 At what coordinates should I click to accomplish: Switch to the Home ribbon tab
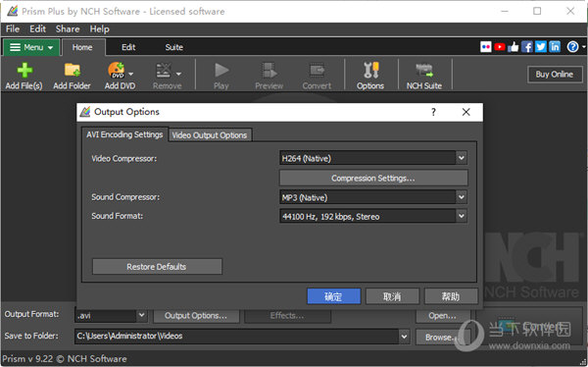pyautogui.click(x=82, y=47)
